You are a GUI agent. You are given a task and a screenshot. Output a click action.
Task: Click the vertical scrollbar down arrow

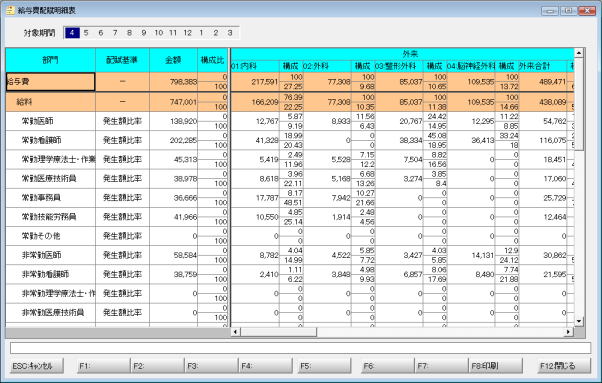pyautogui.click(x=579, y=320)
